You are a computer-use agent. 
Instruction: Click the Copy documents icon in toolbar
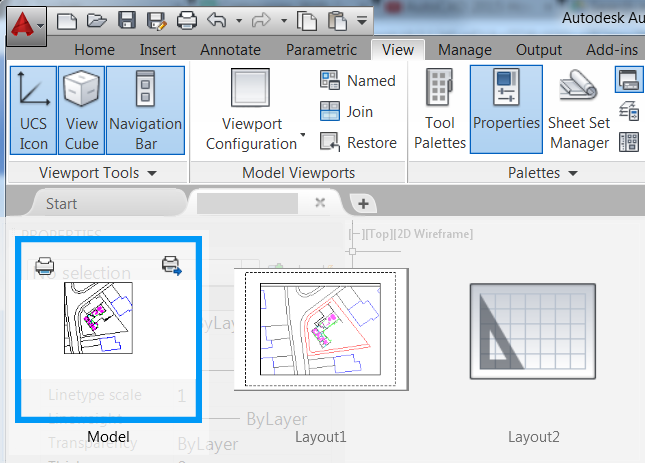306,21
